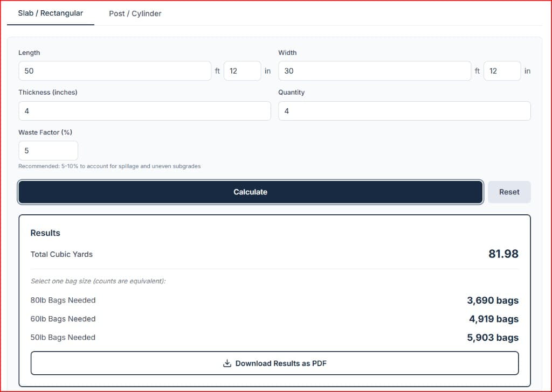The image size is (552, 392).
Task: Open the Post / Cylinder tab
Action: (x=135, y=13)
